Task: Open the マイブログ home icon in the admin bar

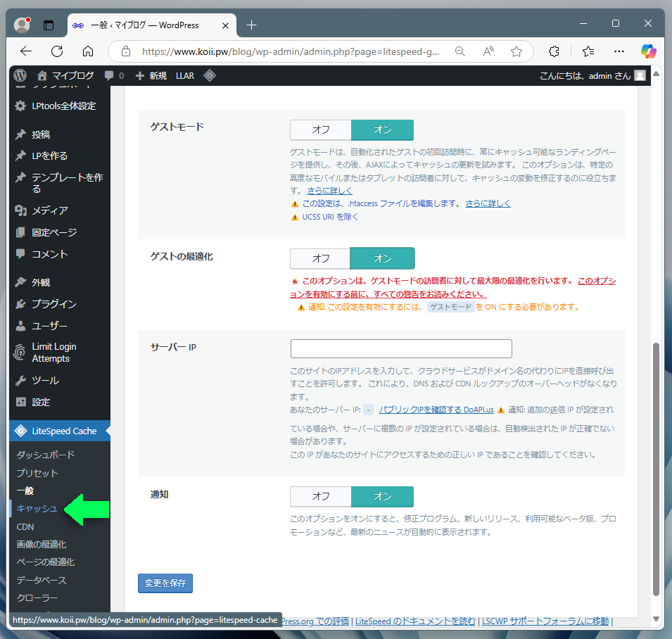Action: coord(42,76)
